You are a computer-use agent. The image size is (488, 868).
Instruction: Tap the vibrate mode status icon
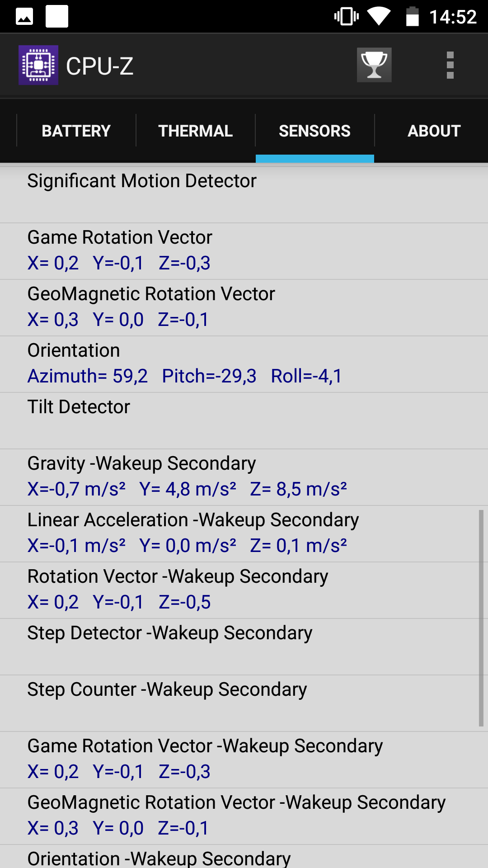coord(347,17)
